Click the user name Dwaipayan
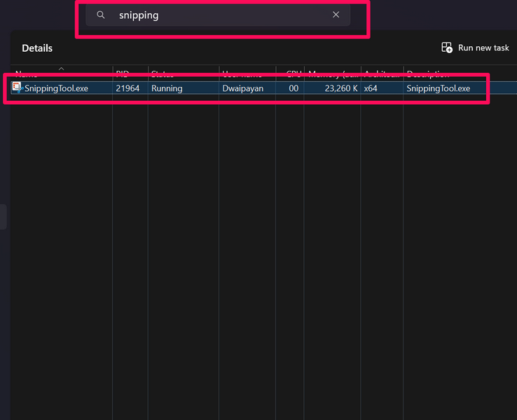Screen dimensions: 517x420 tap(243, 88)
